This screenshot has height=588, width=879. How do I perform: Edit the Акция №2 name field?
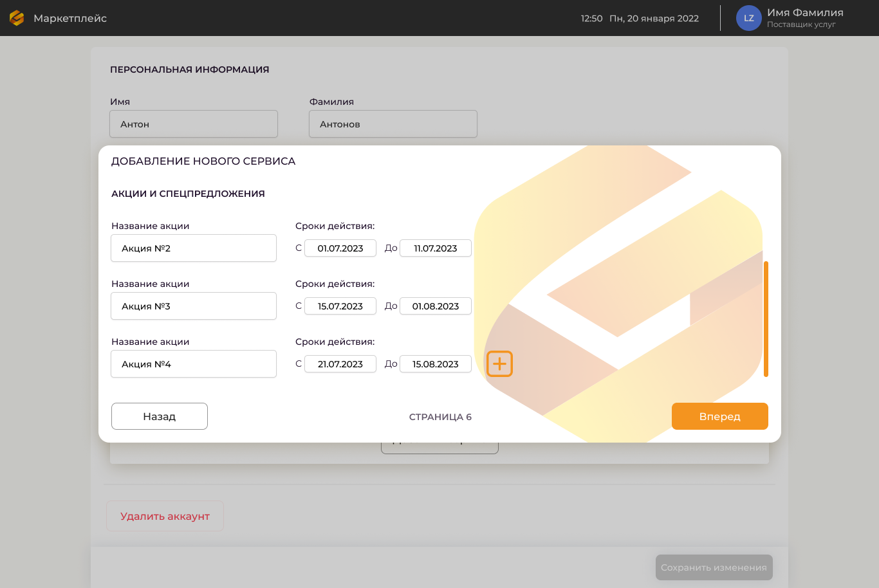[x=194, y=248]
